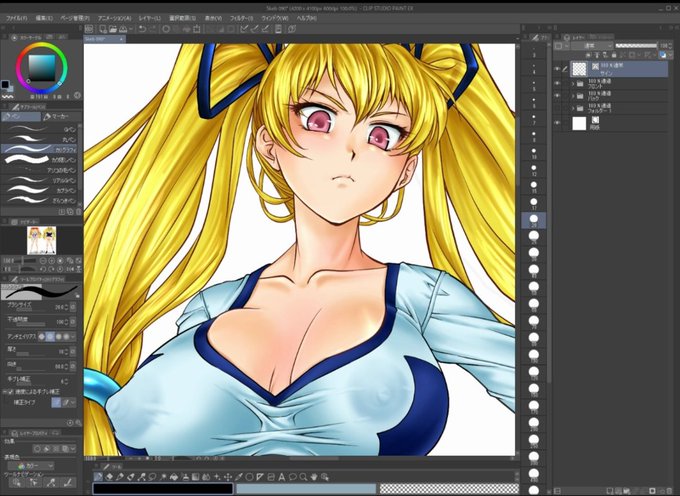
Task: Open the ファイル (File) menu
Action: coord(16,18)
